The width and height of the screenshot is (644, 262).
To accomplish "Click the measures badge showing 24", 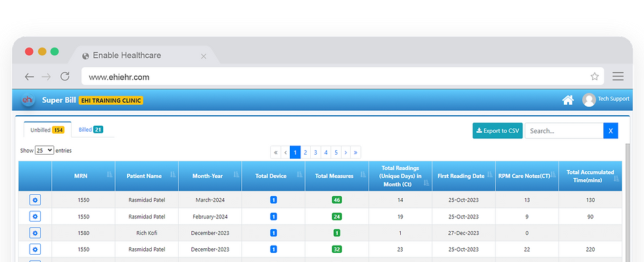I will [336, 217].
